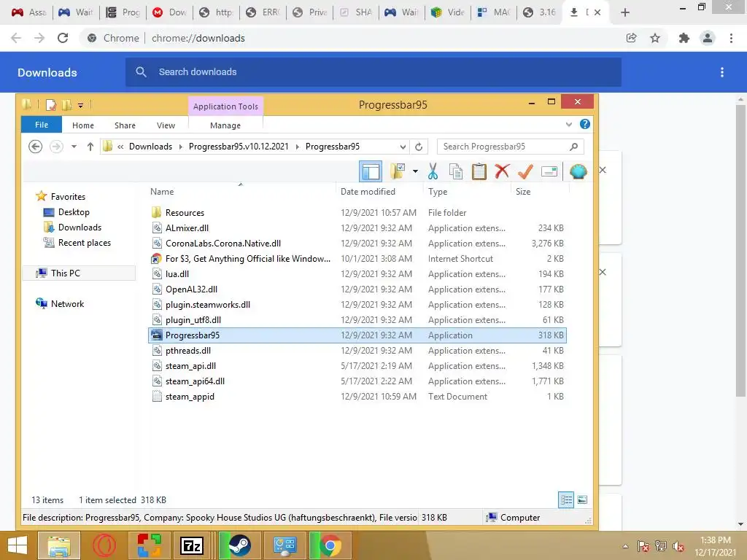This screenshot has width=747, height=560.
Task: Select the steam_api64.dll file
Action: pyautogui.click(x=357, y=381)
